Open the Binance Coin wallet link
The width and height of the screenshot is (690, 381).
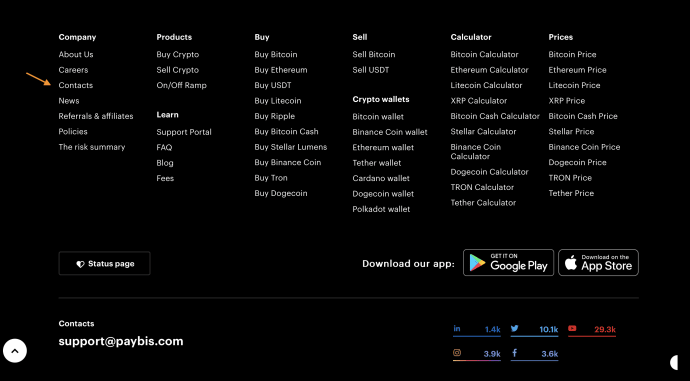pos(390,132)
